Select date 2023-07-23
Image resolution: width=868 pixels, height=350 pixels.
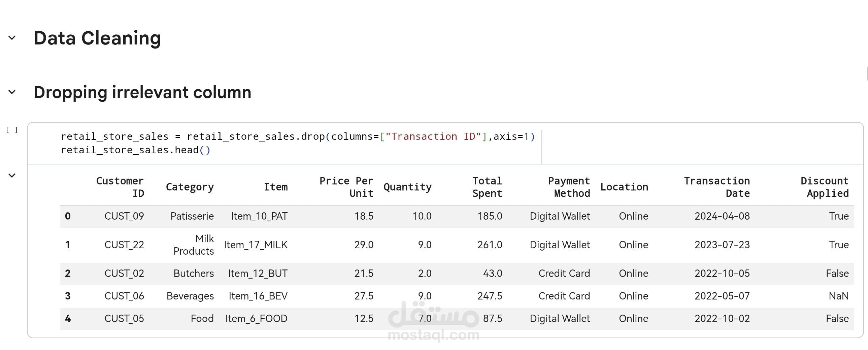[x=723, y=245]
